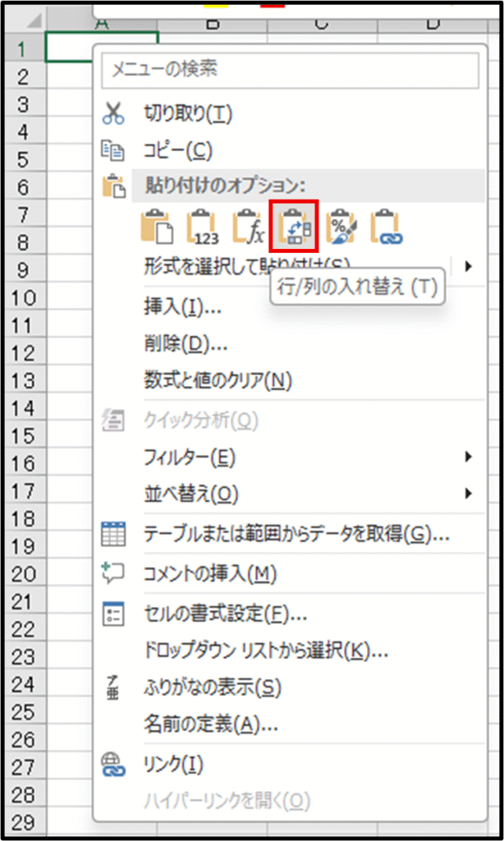The width and height of the screenshot is (504, 841).
Task: Expand the 形式を選択して貼り付け submenu arrow
Action: coord(469,265)
